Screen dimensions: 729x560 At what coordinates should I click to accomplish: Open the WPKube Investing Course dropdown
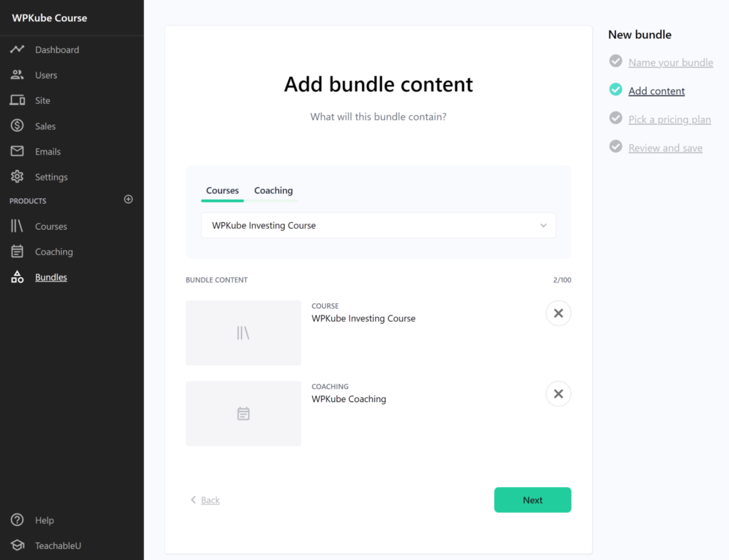pyautogui.click(x=378, y=225)
